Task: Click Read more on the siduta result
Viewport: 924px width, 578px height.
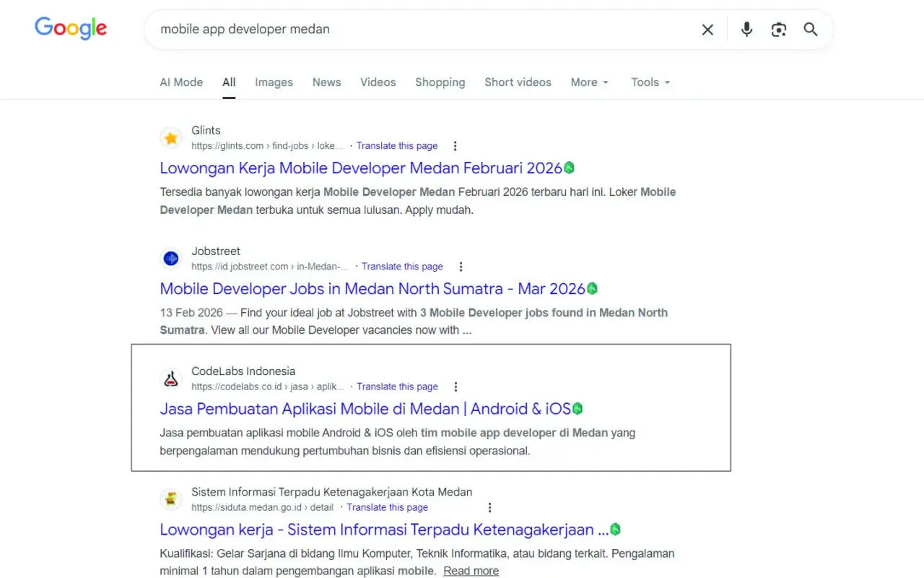Action: coord(471,570)
